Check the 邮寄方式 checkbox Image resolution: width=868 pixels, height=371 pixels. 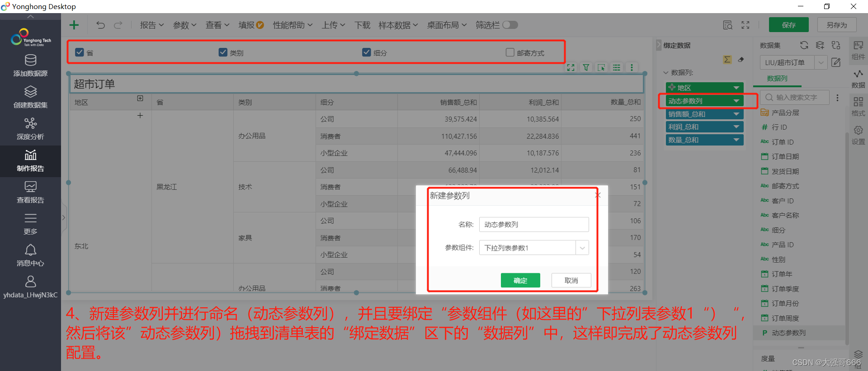click(x=510, y=52)
